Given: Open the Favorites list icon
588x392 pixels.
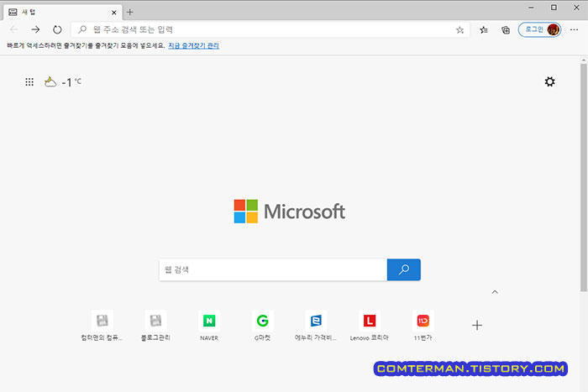Looking at the screenshot, I should (x=484, y=29).
